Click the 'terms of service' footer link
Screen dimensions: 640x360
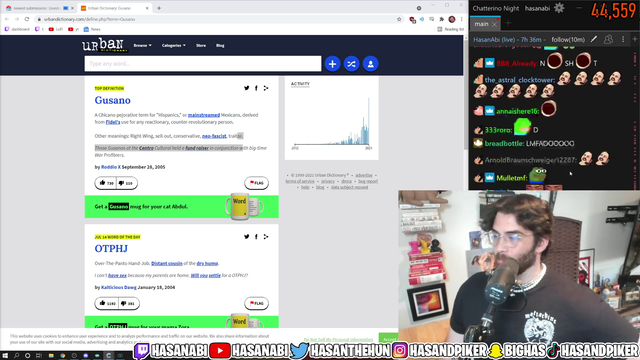pyautogui.click(x=300, y=181)
